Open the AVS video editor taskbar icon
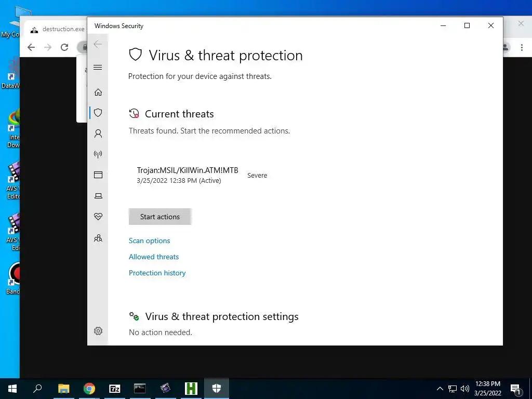The image size is (532, 399). coord(166,389)
